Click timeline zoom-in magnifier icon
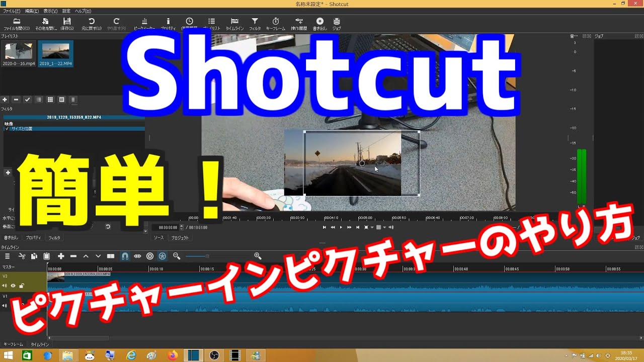Viewport: 644px width, 362px height. click(x=258, y=256)
